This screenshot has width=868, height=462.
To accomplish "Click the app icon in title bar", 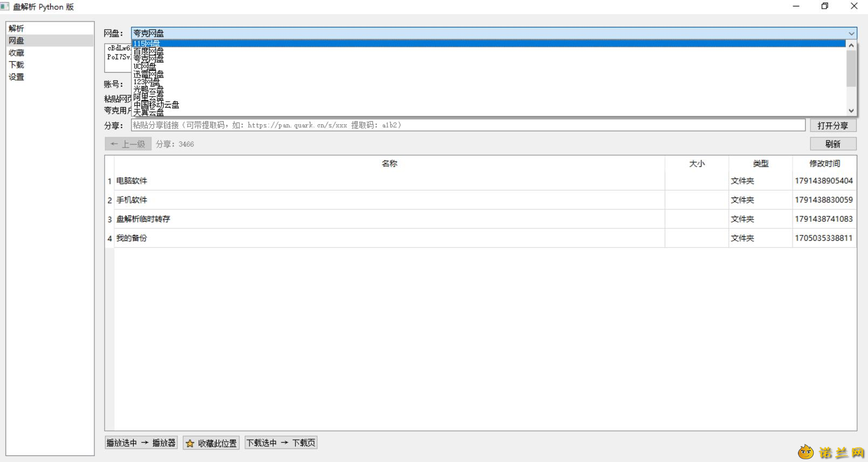I will (5, 6).
